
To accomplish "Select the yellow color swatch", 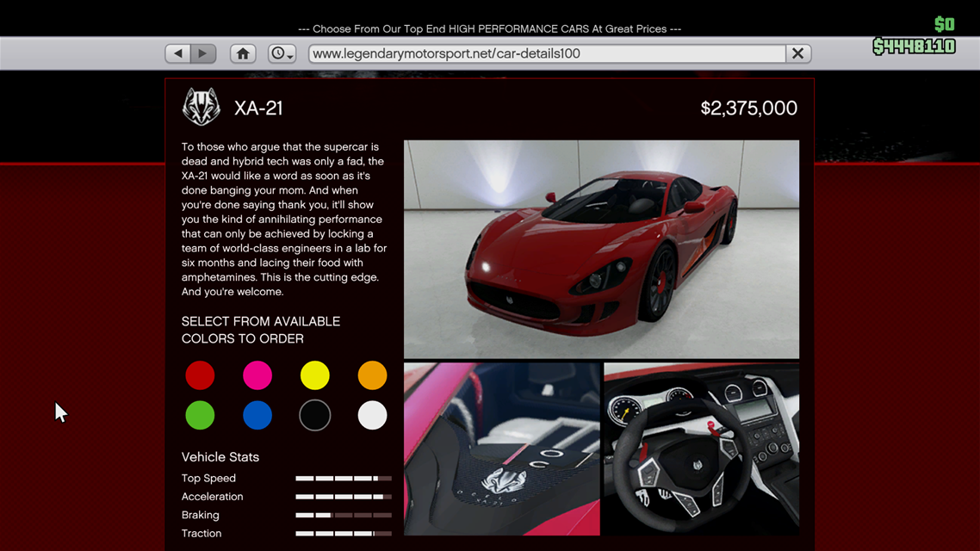I will 315,375.
